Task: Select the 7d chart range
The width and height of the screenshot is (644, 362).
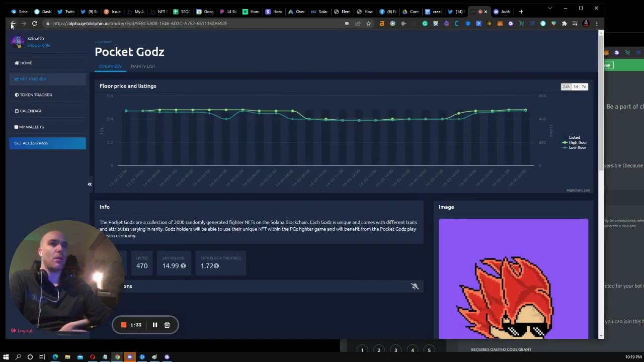Action: pyautogui.click(x=584, y=87)
